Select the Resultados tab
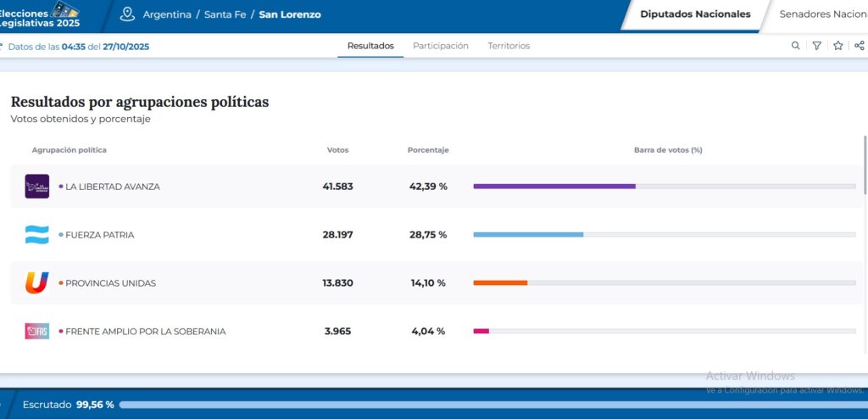Screen dimensions: 868x419 tap(370, 46)
